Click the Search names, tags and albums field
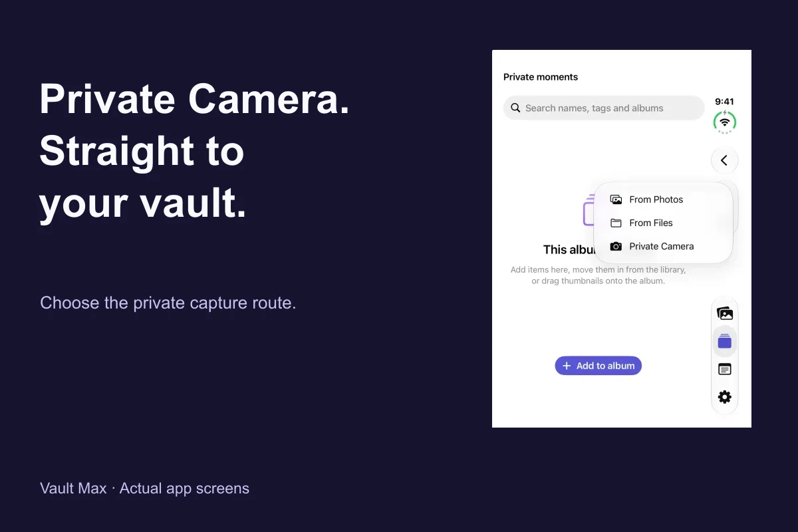This screenshot has height=532, width=798. (x=603, y=108)
